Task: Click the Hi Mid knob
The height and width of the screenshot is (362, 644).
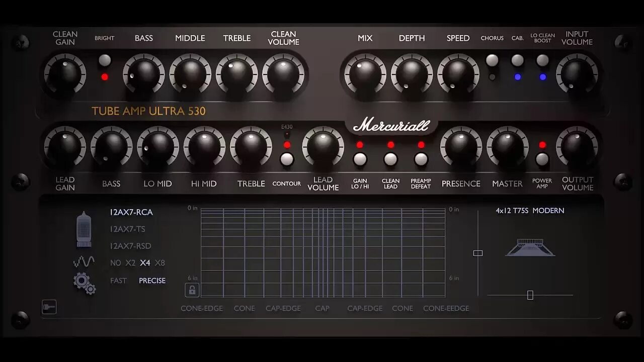Action: tap(204, 147)
